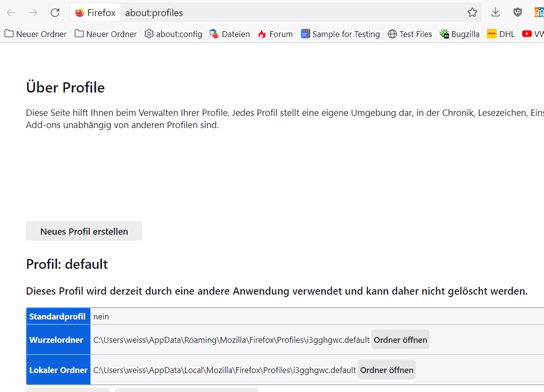This screenshot has width=544, height=392.
Task: Focus the address bar showing about:profiles
Action: click(x=292, y=13)
